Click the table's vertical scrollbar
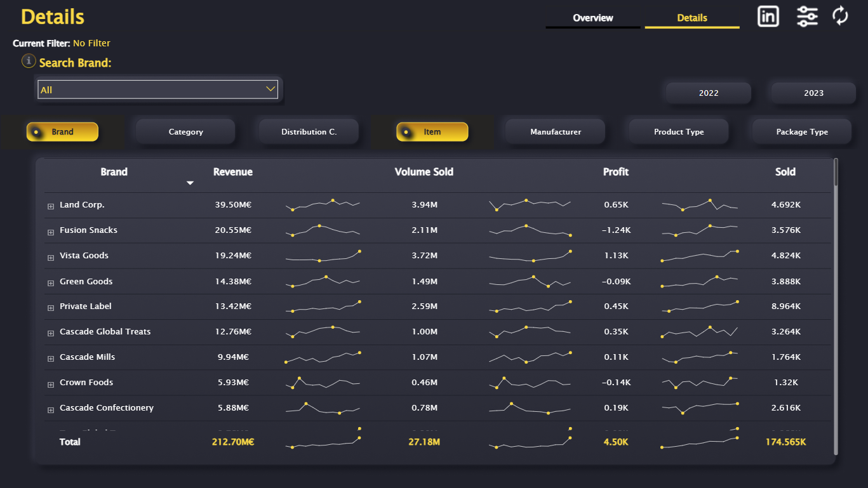Image resolution: width=868 pixels, height=488 pixels. [x=836, y=306]
